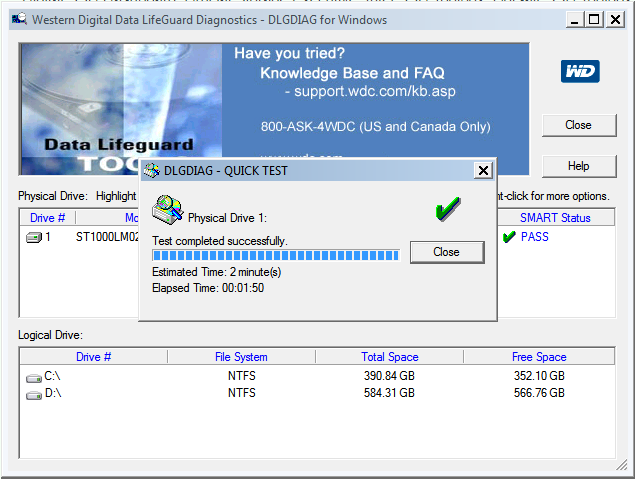Click 'Physical Drive 1:' label in dialog

click(227, 218)
